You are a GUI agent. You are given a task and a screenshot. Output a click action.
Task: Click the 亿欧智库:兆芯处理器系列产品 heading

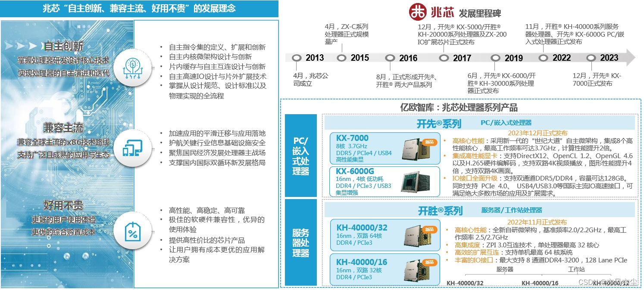tap(459, 107)
